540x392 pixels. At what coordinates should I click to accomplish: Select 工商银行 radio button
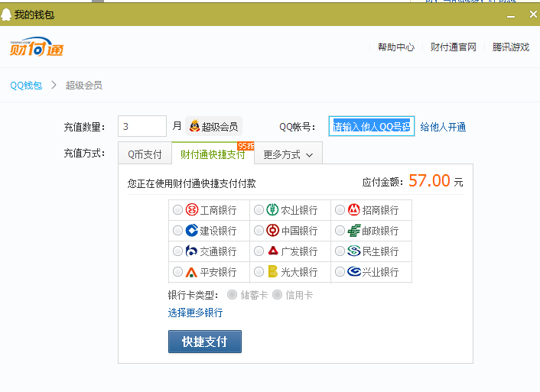tap(177, 209)
